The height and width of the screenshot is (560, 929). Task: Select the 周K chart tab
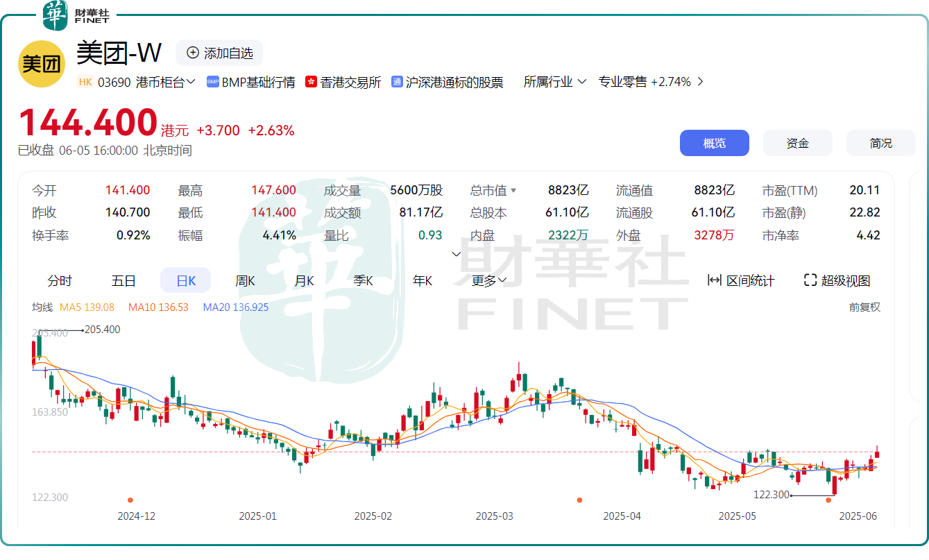click(245, 280)
